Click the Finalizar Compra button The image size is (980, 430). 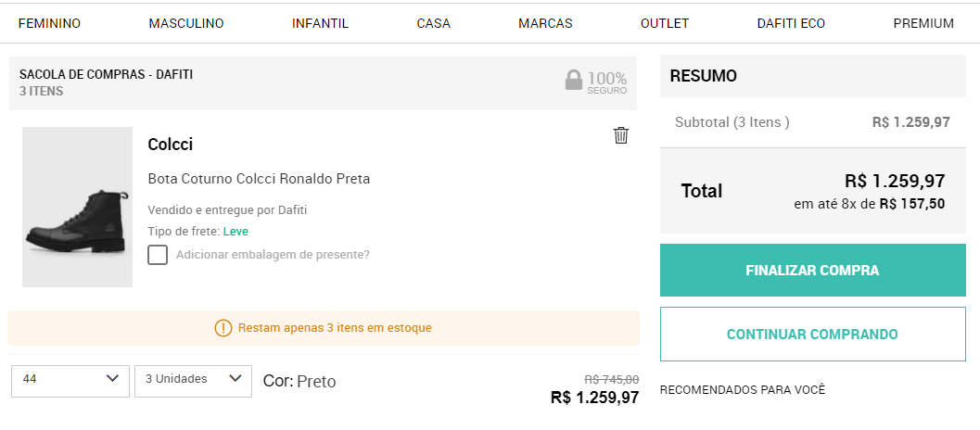[812, 271]
